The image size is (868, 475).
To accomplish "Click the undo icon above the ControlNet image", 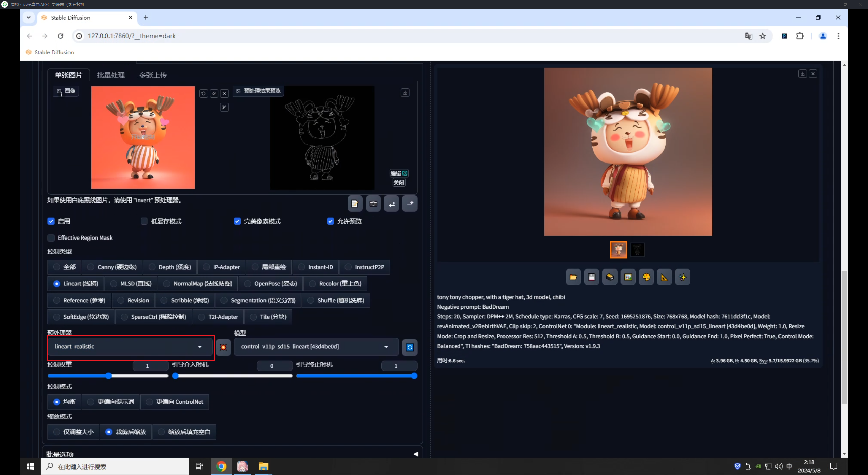I will (x=203, y=93).
